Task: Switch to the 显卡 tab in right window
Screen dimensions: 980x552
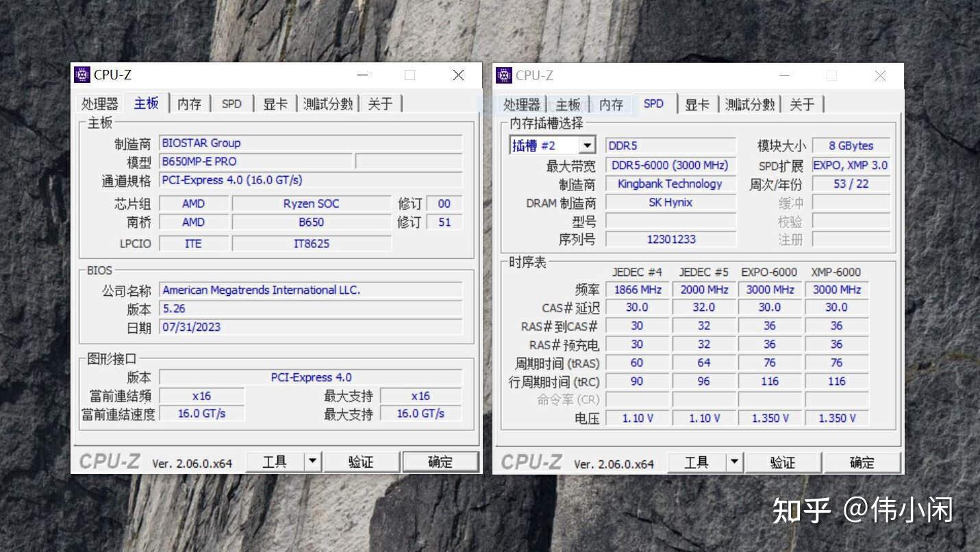Action: coord(697,104)
